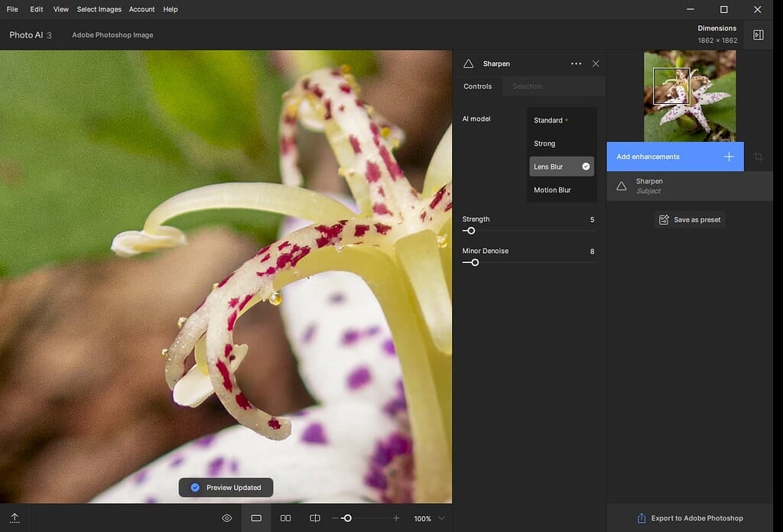Click the Save as preset button
This screenshot has width=783, height=532.
tap(690, 219)
